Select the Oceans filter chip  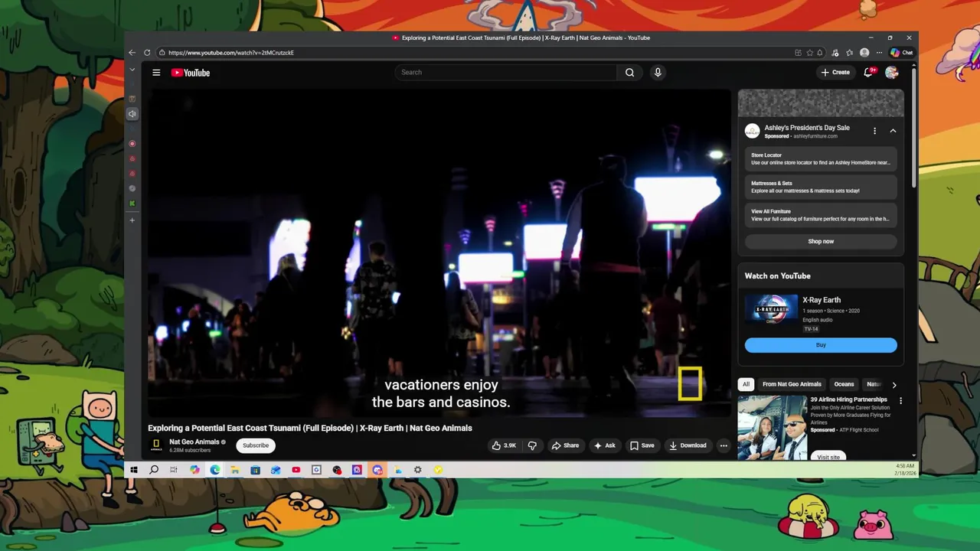[x=844, y=384]
